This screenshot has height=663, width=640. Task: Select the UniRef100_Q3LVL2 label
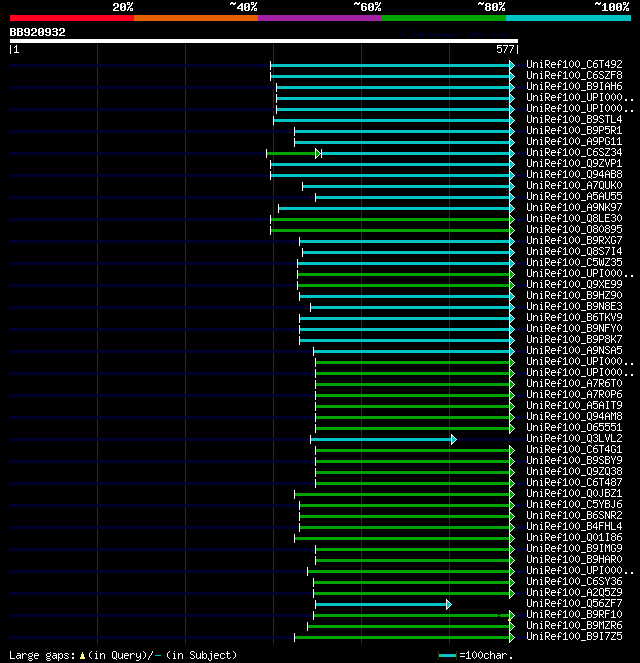[574, 438]
